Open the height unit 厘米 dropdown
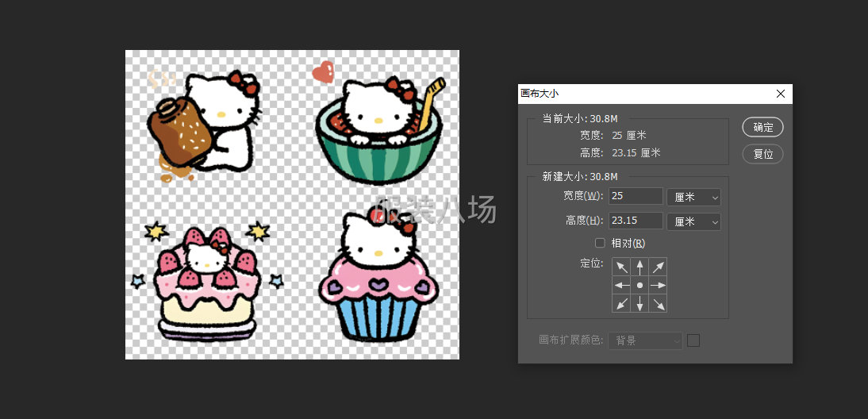 (x=693, y=221)
